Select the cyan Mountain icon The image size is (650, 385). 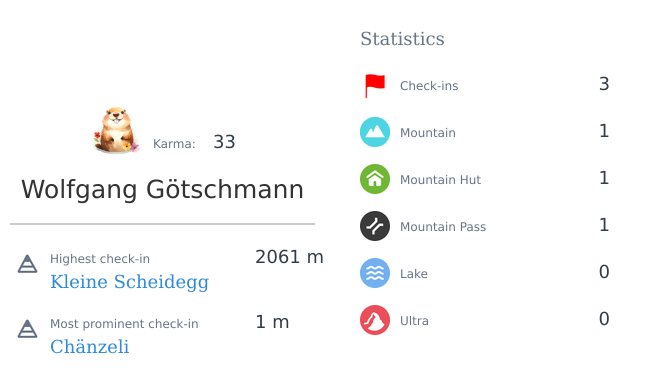pos(375,132)
